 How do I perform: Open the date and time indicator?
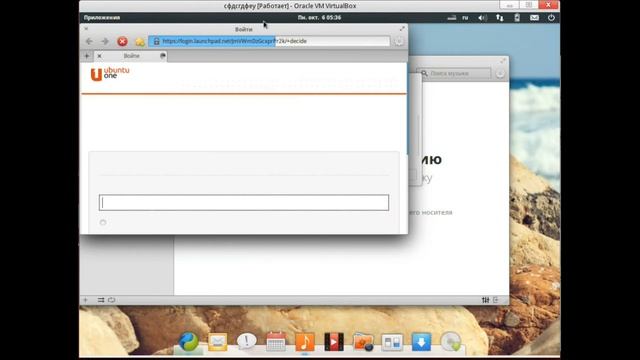[319, 18]
